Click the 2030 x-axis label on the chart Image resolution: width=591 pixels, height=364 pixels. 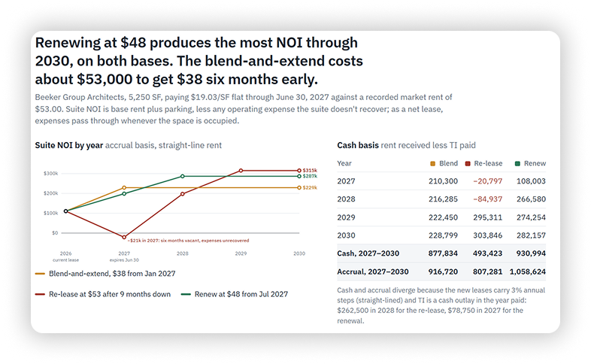[299, 253]
